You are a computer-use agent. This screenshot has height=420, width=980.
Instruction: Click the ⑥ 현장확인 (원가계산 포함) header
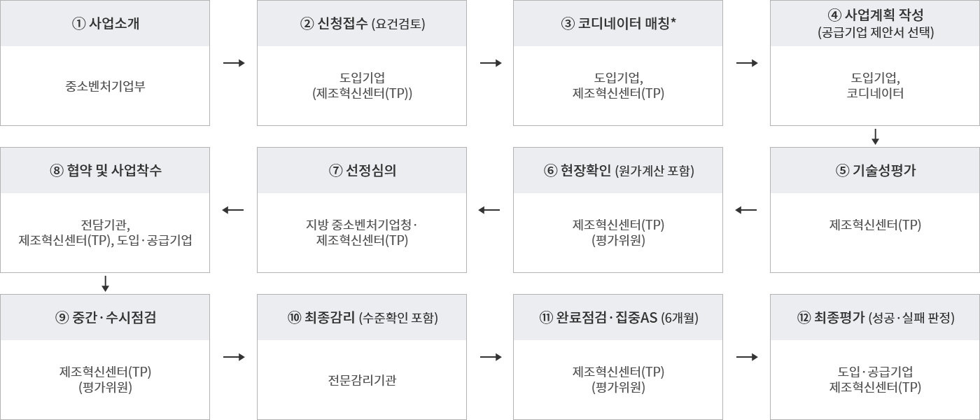[618, 170]
